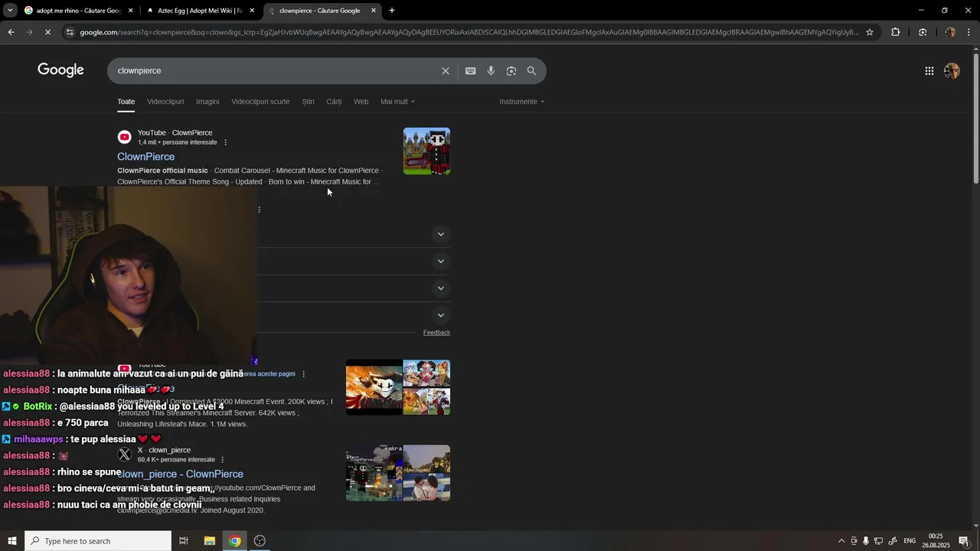Viewport: 980px width, 551px height.
Task: Search by image with the Lens icon
Action: pyautogui.click(x=511, y=71)
